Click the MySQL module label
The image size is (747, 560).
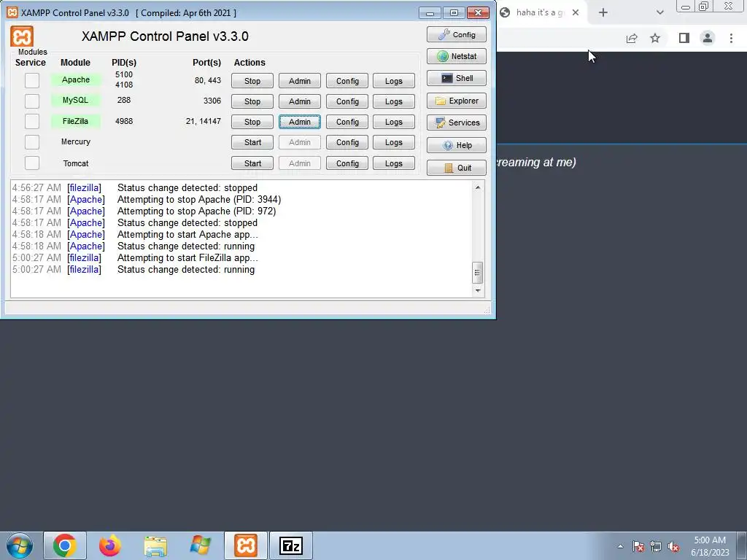[x=76, y=100]
